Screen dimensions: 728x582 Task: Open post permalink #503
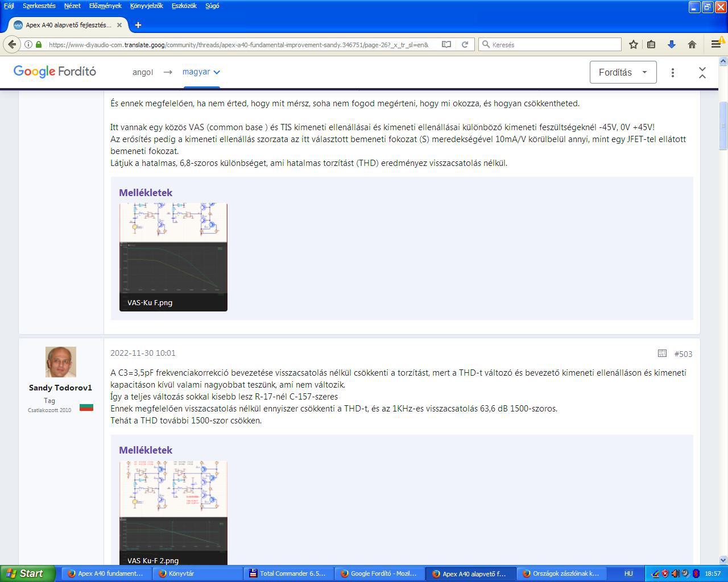coord(683,354)
